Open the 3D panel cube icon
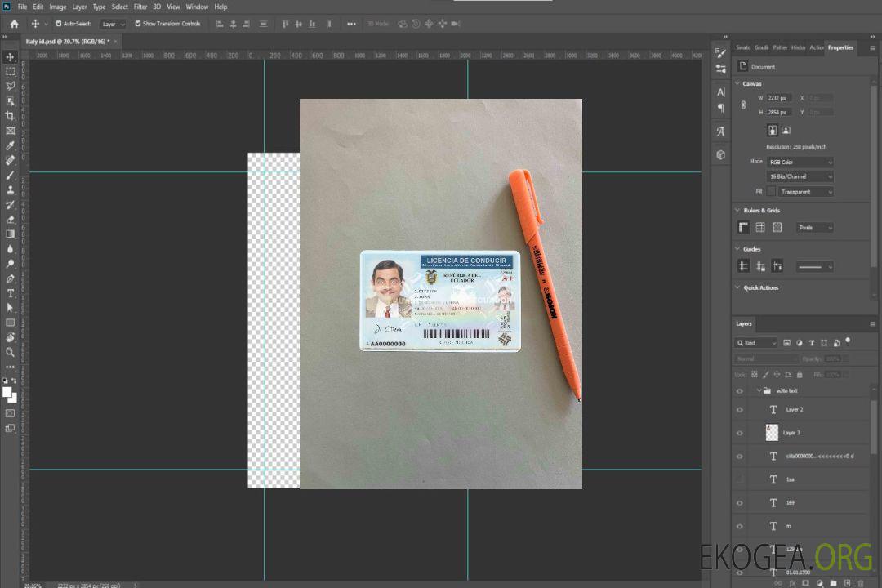This screenshot has height=588, width=882. click(x=720, y=154)
